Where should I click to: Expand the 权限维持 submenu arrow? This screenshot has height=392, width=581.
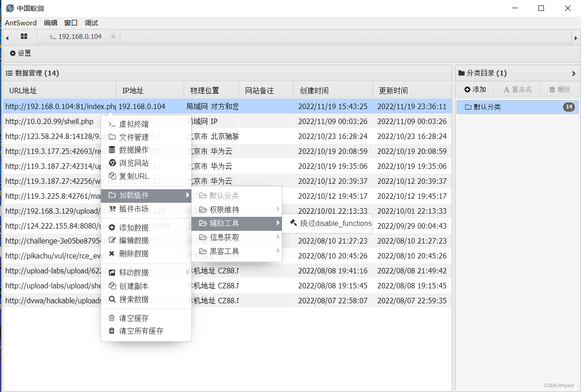point(278,209)
